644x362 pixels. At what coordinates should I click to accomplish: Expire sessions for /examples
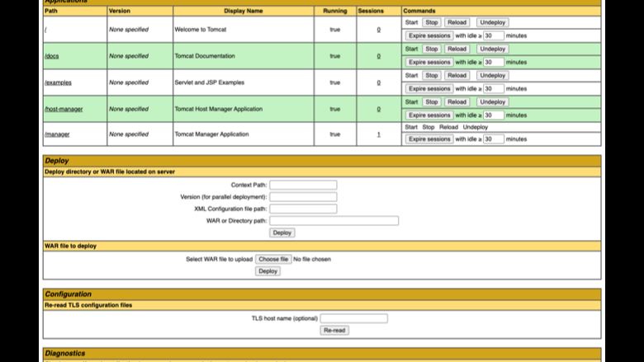(429, 88)
